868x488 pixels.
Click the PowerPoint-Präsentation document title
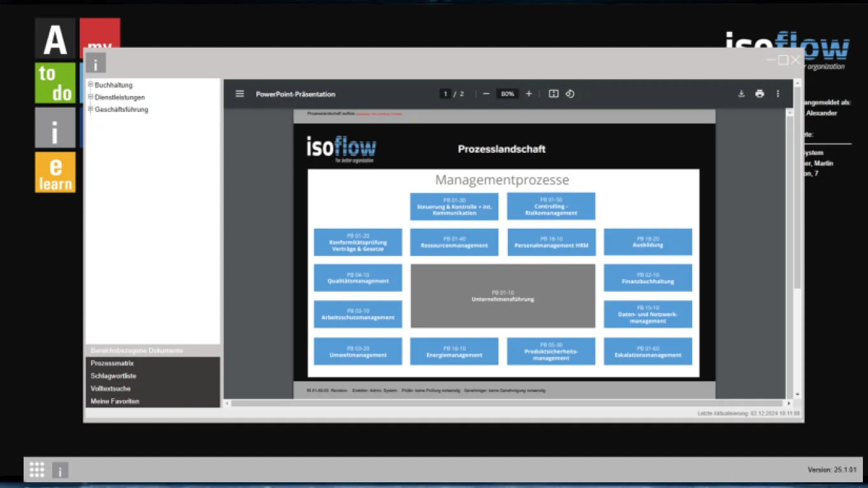pos(296,94)
